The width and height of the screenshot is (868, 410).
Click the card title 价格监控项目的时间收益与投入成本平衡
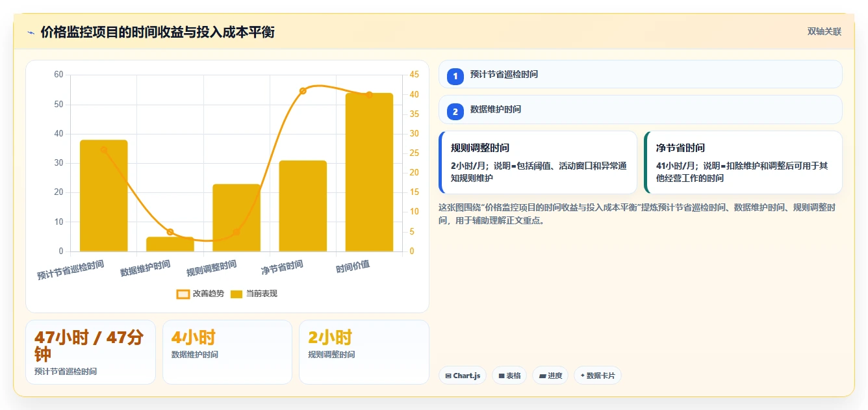(157, 32)
